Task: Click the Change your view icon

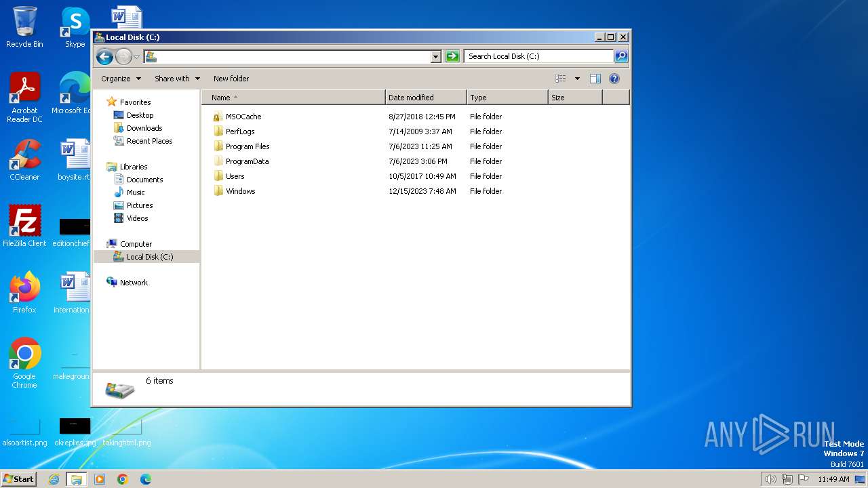Action: (x=561, y=79)
